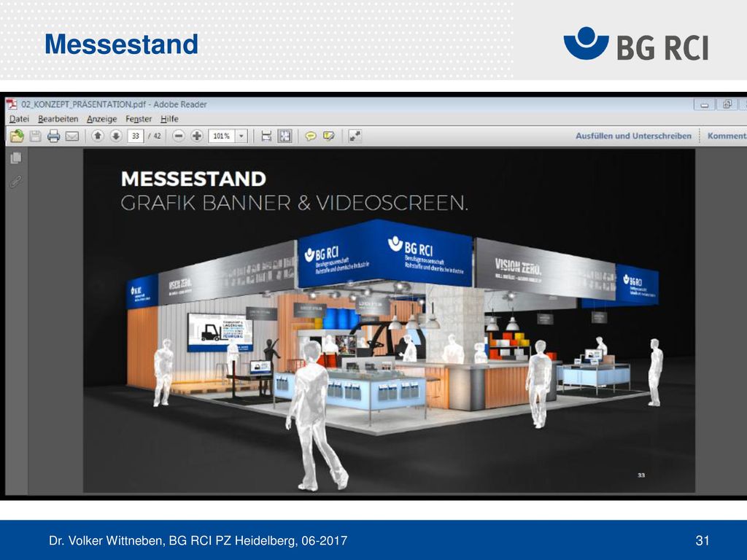The width and height of the screenshot is (747, 560).
Task: Switch to read mode with the expand arrows icon
Action: [x=355, y=136]
